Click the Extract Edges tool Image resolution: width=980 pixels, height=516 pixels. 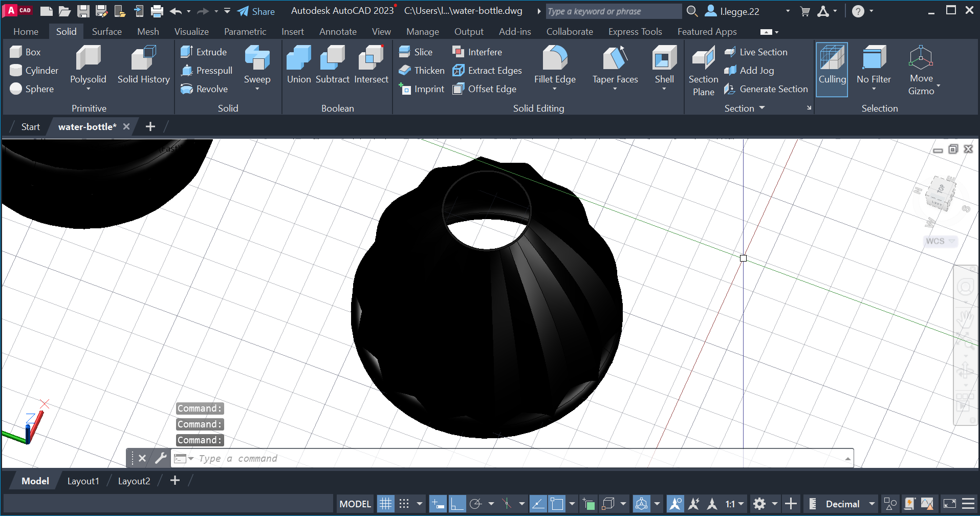[x=487, y=70]
